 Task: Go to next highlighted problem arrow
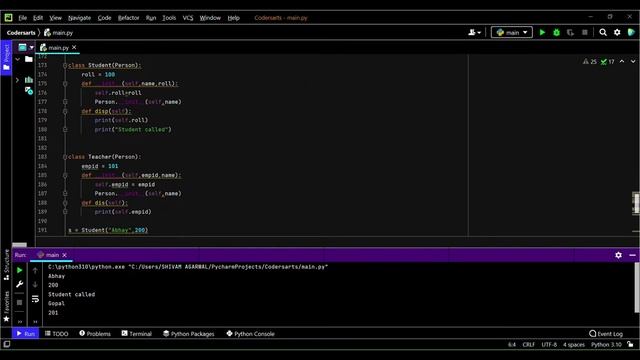coord(633,62)
